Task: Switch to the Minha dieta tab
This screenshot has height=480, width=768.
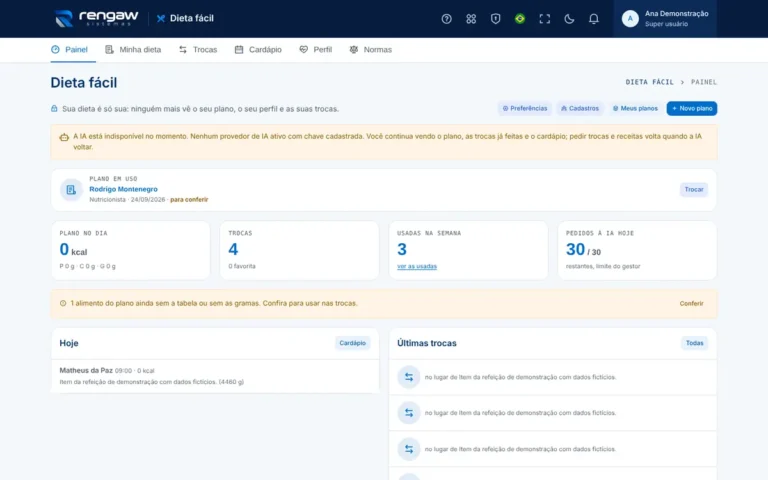Action: (133, 49)
